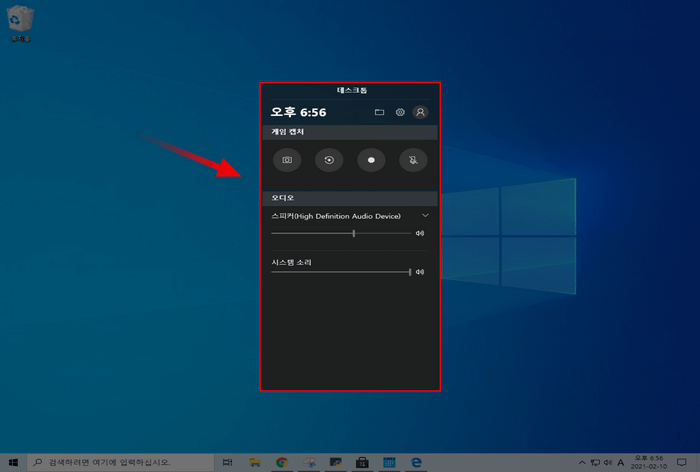Show hidden system tray icons
Image resolution: width=700 pixels, height=472 pixels.
click(x=582, y=463)
